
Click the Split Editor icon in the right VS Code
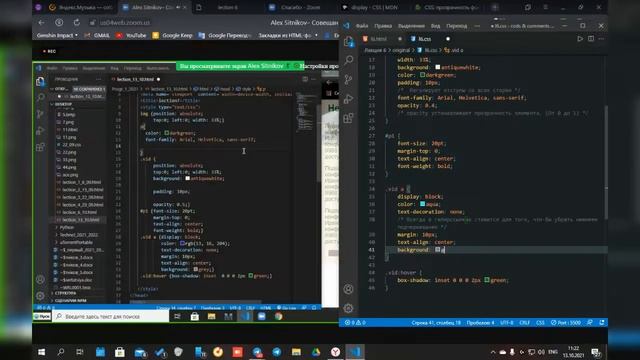(591, 39)
